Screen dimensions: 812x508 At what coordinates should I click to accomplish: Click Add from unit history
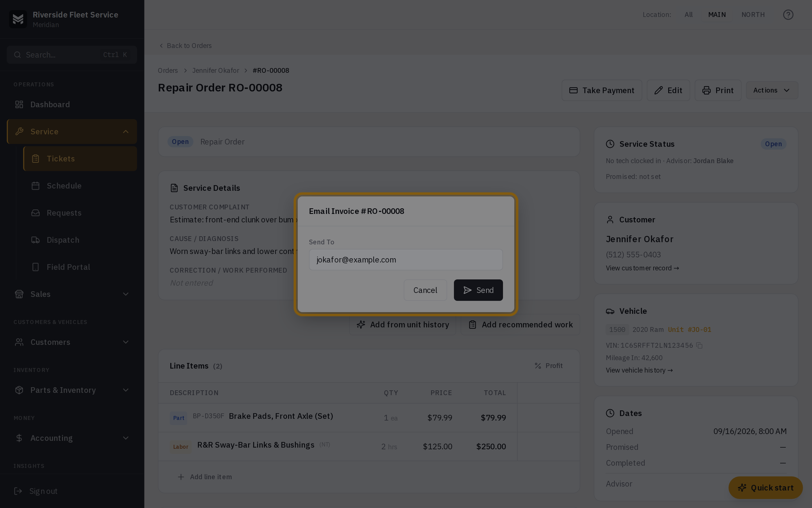(402, 325)
